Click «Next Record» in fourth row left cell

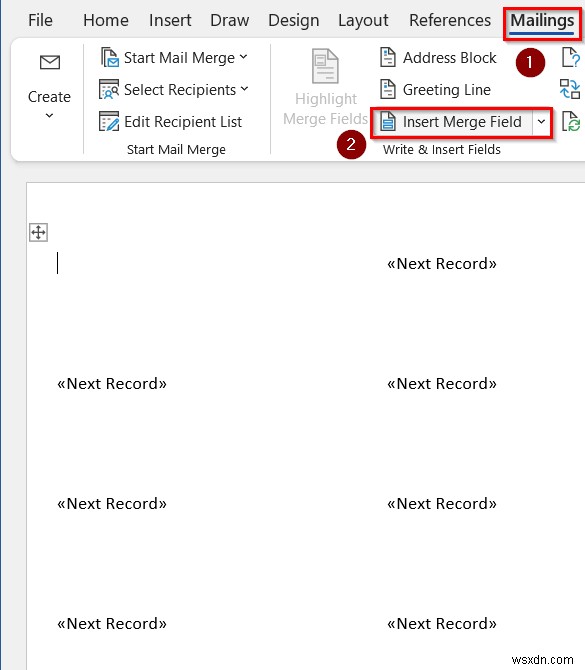click(112, 624)
